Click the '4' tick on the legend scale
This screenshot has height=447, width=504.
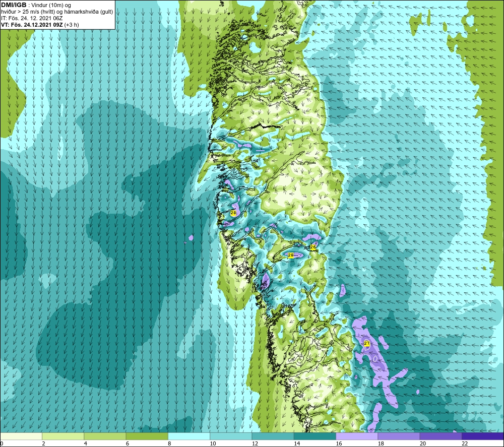pyautogui.click(x=86, y=443)
